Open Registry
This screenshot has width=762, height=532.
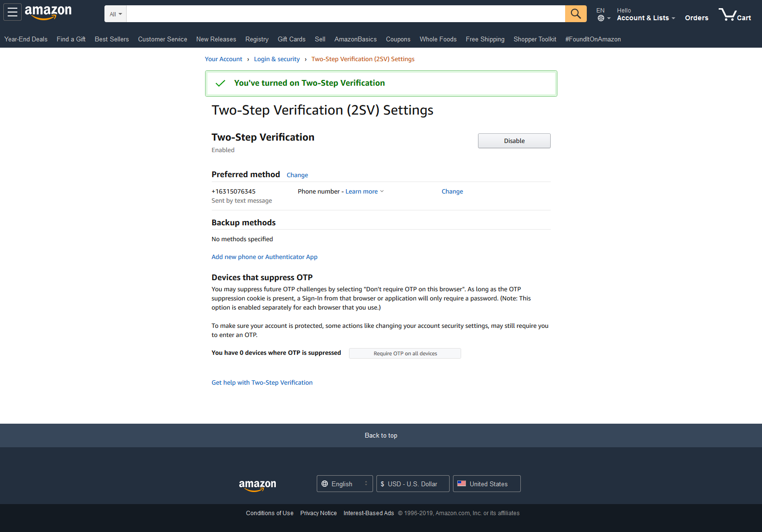257,39
